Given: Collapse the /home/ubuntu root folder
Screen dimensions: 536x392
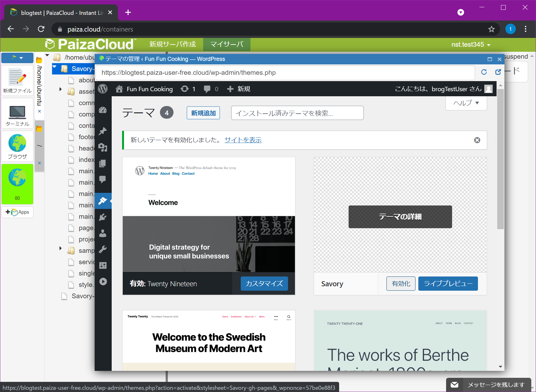Looking at the screenshot, I should [47, 55].
